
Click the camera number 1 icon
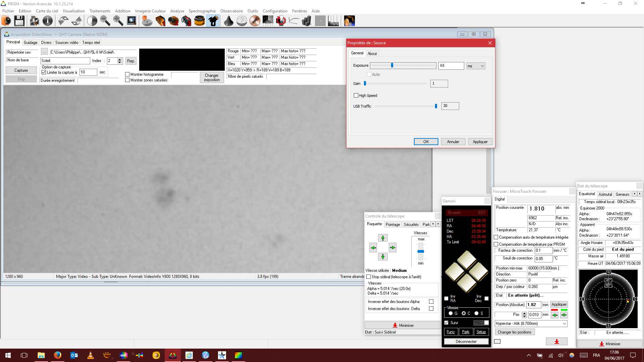point(160,21)
